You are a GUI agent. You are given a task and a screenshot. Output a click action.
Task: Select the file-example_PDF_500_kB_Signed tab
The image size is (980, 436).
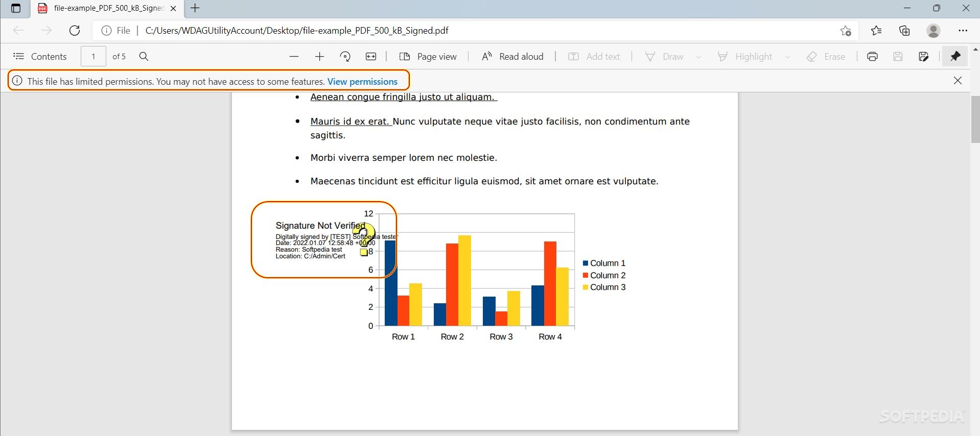click(x=108, y=8)
